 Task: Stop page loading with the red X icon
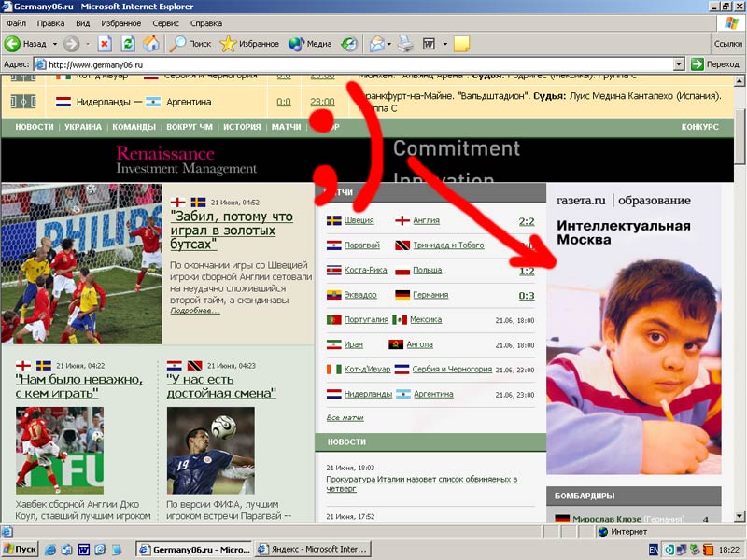105,44
